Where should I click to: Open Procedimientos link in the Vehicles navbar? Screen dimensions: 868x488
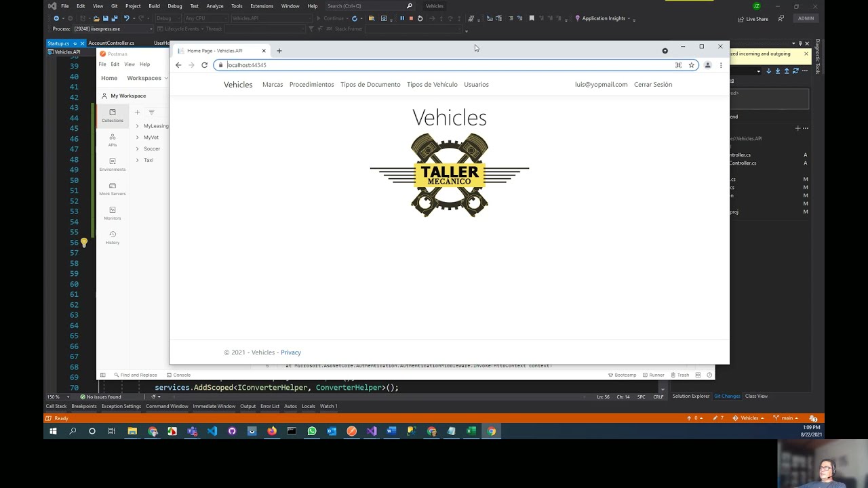[312, 85]
